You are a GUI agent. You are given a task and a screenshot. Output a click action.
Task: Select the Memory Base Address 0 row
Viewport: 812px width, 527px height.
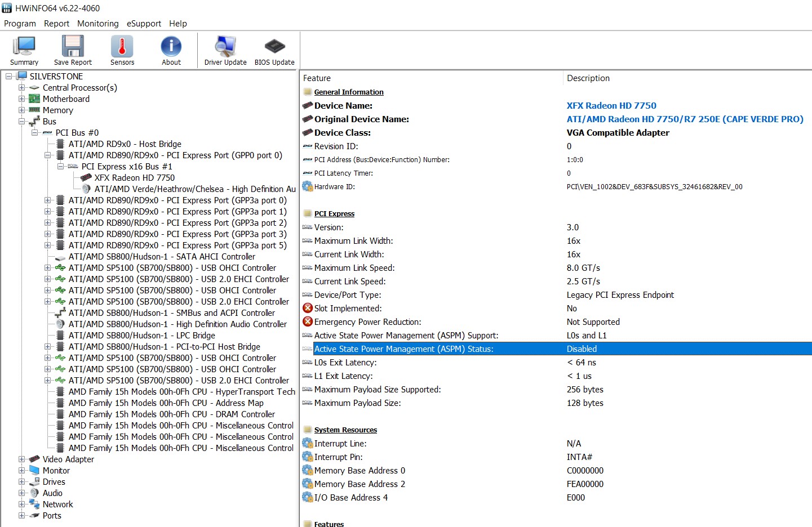pos(556,470)
